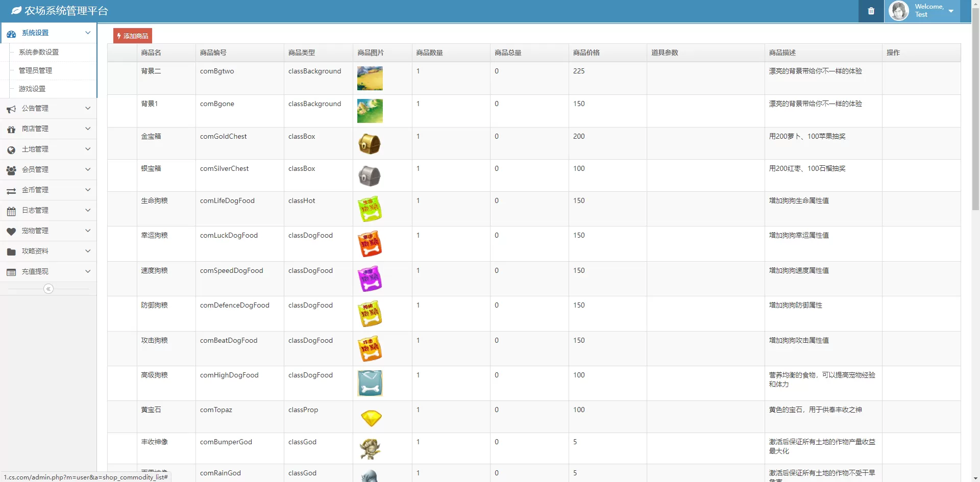Click the gold chest product image
The image size is (980, 482).
[370, 144]
